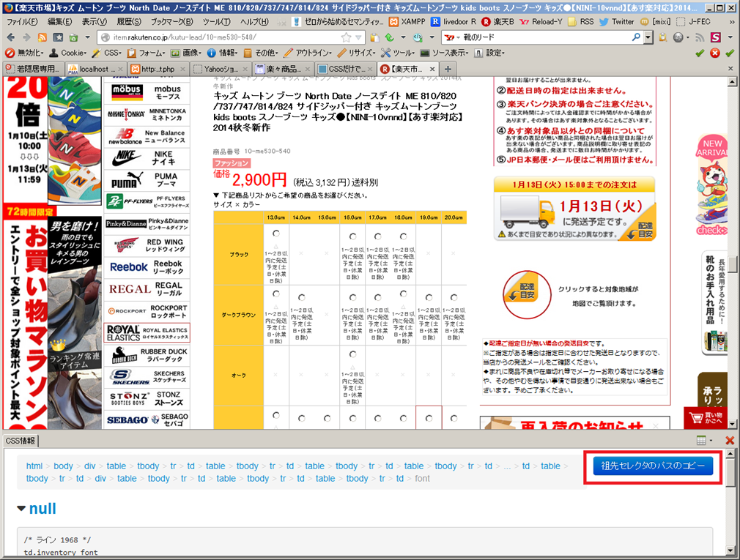Open the ブックマーク(B) menu
Viewport: 740px width, 560px height.
click(x=171, y=22)
